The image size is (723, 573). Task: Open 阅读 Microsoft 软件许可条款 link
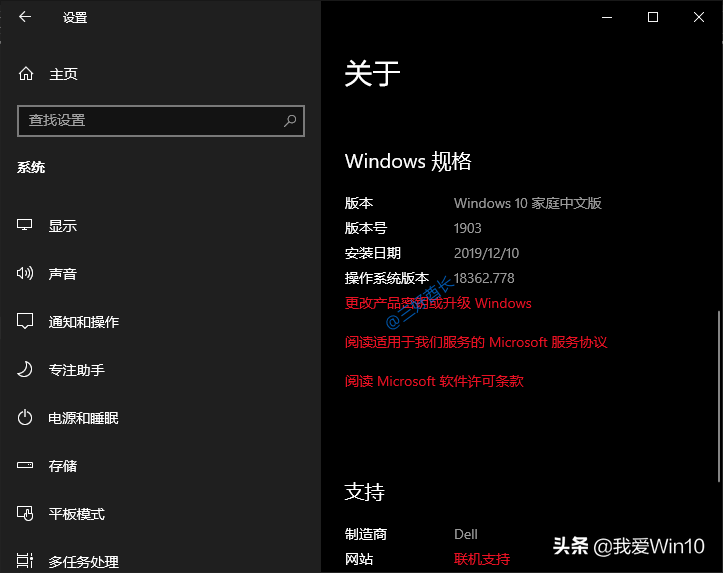tap(434, 381)
